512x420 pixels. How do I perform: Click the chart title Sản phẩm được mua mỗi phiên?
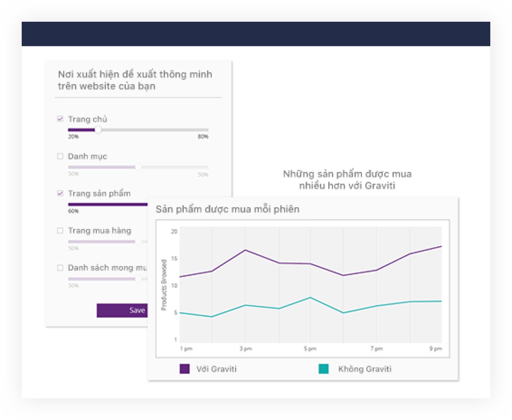click(x=228, y=209)
